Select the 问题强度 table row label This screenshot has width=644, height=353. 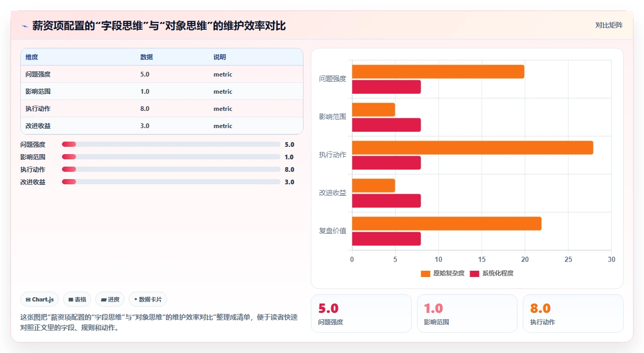[x=38, y=74]
